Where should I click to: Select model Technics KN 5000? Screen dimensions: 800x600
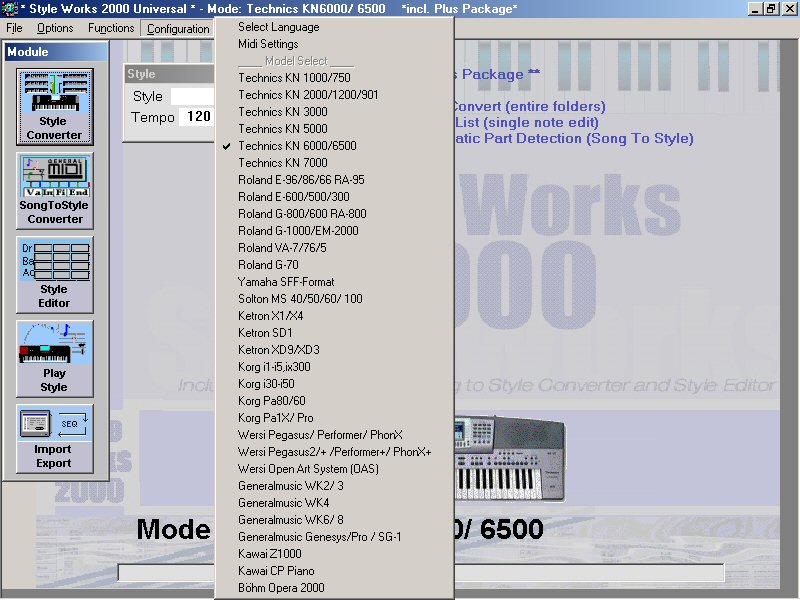(334, 129)
